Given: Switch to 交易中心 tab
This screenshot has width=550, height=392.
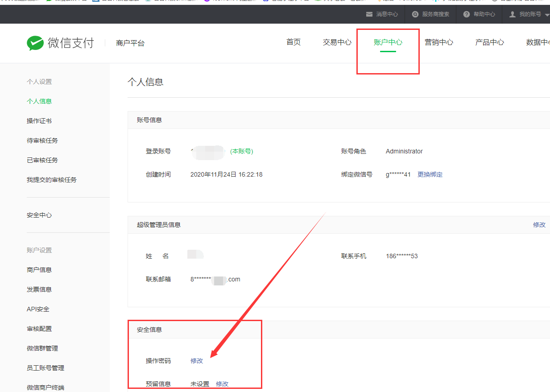Looking at the screenshot, I should 337,42.
